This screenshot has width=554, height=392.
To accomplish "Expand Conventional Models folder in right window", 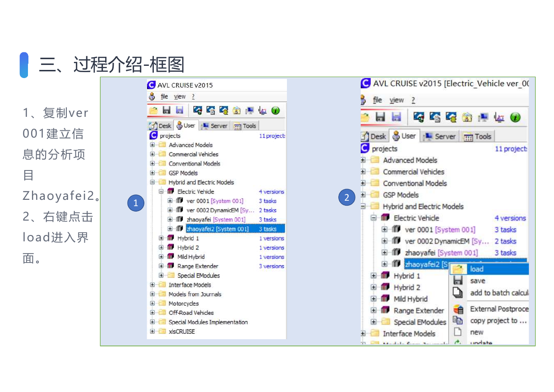I will coord(363,184).
